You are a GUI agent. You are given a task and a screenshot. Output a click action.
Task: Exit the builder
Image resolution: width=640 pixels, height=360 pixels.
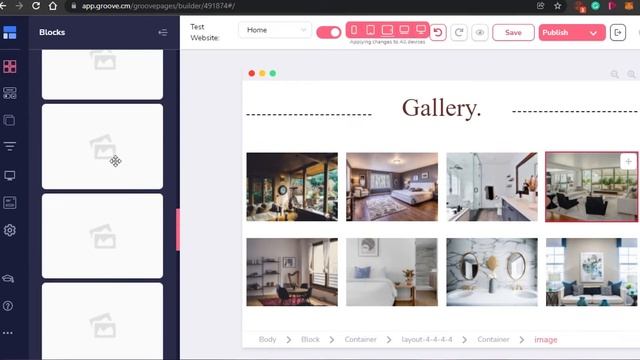pyautogui.click(x=618, y=32)
